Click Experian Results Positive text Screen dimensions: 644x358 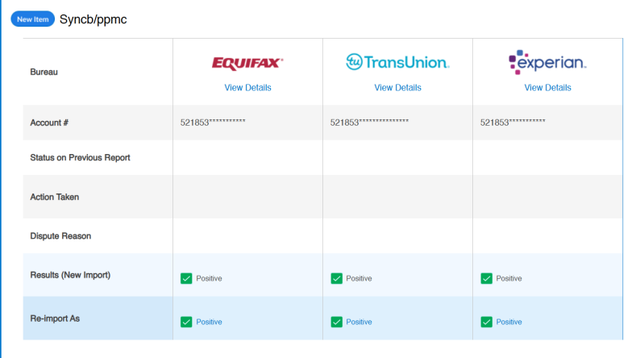(509, 279)
